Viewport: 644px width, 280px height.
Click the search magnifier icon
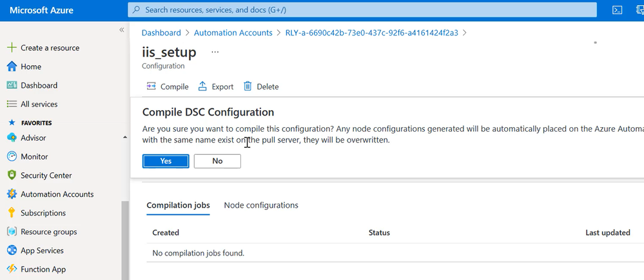[x=137, y=10]
